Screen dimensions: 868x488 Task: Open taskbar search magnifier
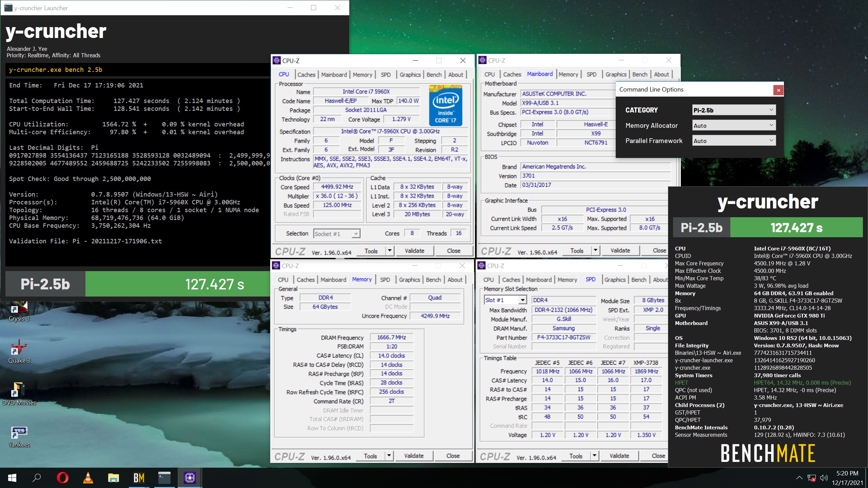click(37, 478)
